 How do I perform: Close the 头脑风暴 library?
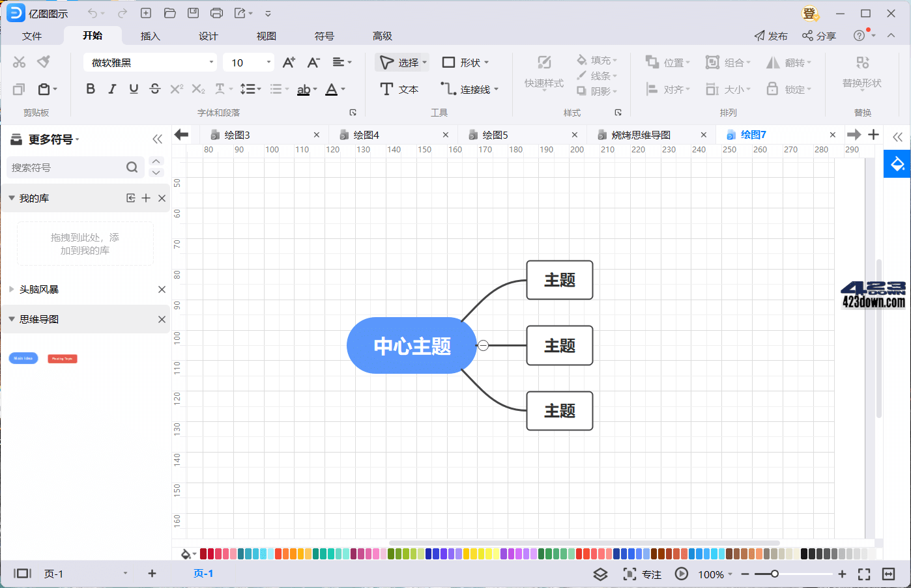coord(162,289)
